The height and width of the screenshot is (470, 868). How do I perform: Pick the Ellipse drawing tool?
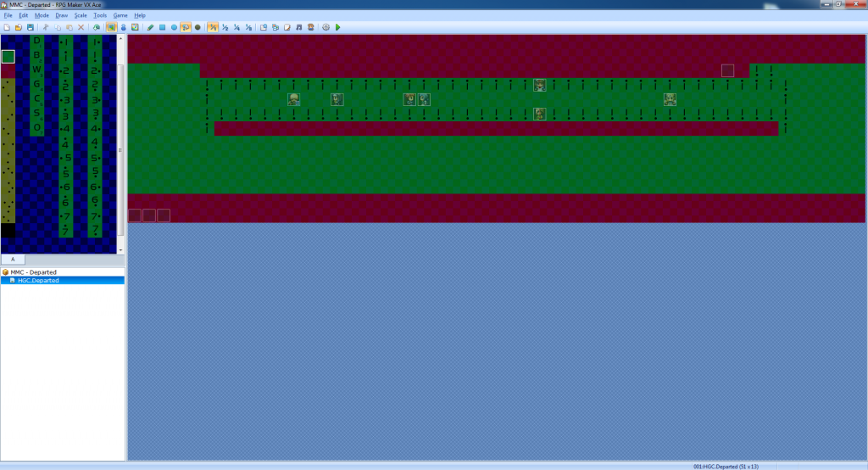coord(174,27)
